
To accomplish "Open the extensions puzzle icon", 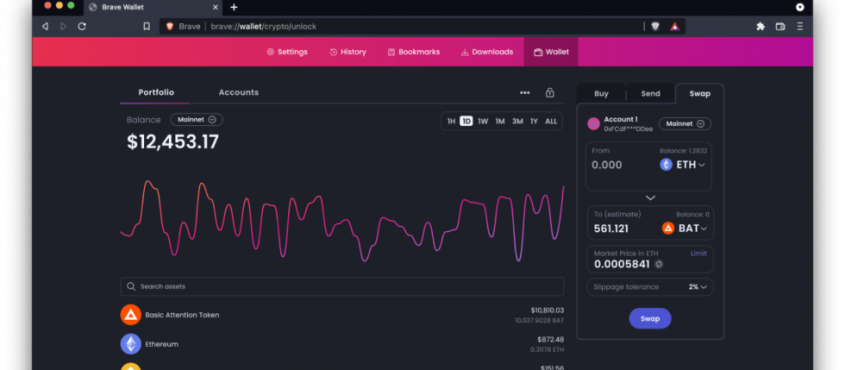I will tap(761, 26).
